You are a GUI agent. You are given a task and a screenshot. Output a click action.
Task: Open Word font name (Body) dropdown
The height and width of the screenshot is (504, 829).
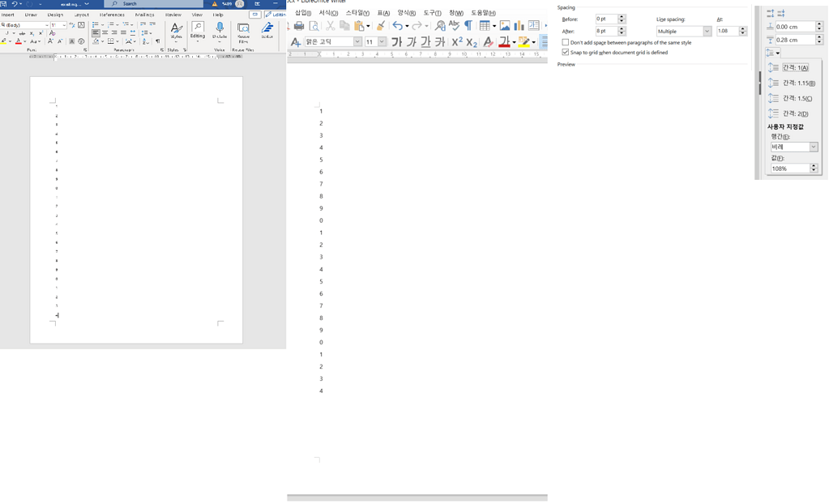46,25
